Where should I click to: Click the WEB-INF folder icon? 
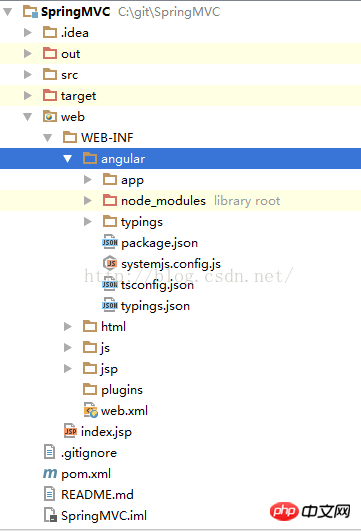[x=70, y=137]
